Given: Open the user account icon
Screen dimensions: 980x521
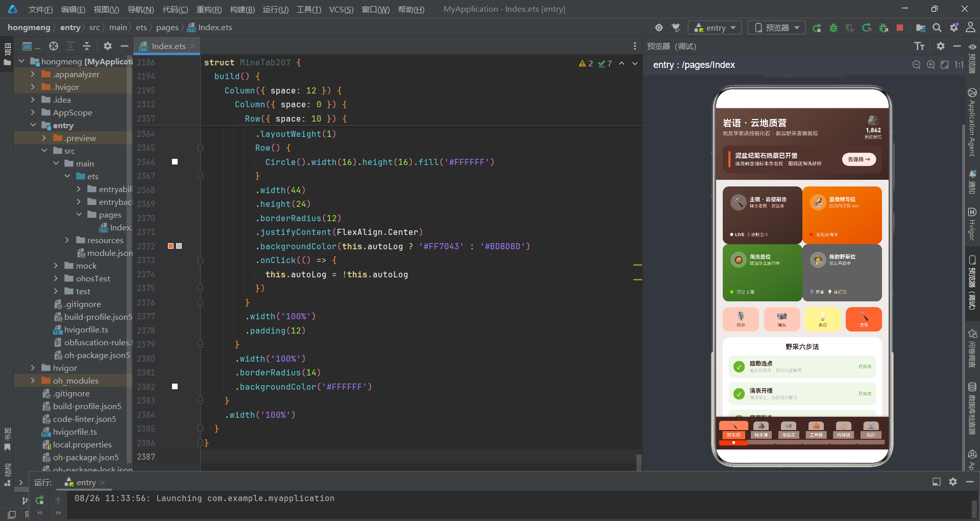Looking at the screenshot, I should 970,28.
